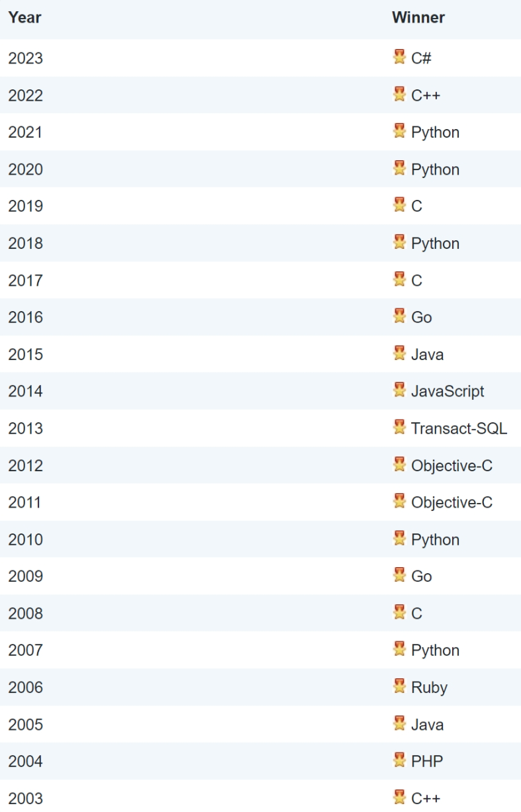Viewport: 521px width, 812px height.
Task: Click the Transact-SQL winner name
Action: [x=459, y=429]
